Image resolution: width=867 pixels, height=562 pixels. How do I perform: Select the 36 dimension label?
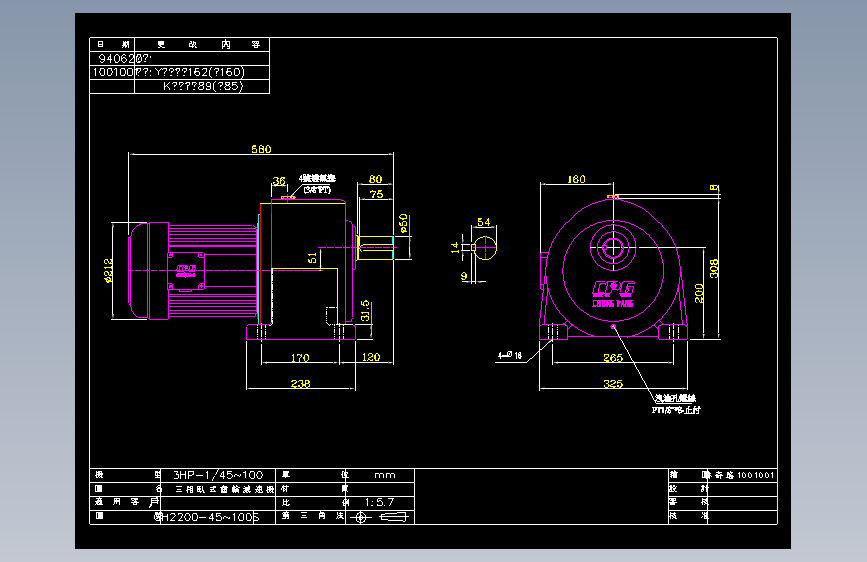coord(279,181)
